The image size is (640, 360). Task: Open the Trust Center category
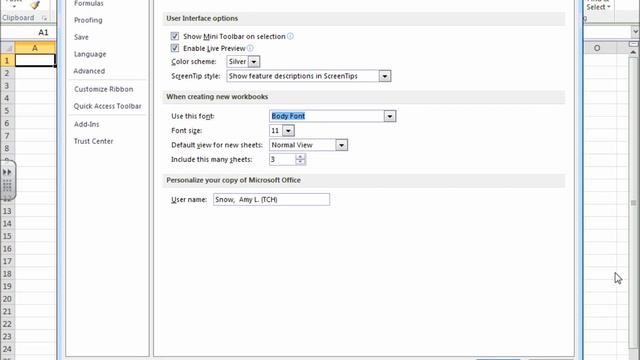[x=93, y=141]
